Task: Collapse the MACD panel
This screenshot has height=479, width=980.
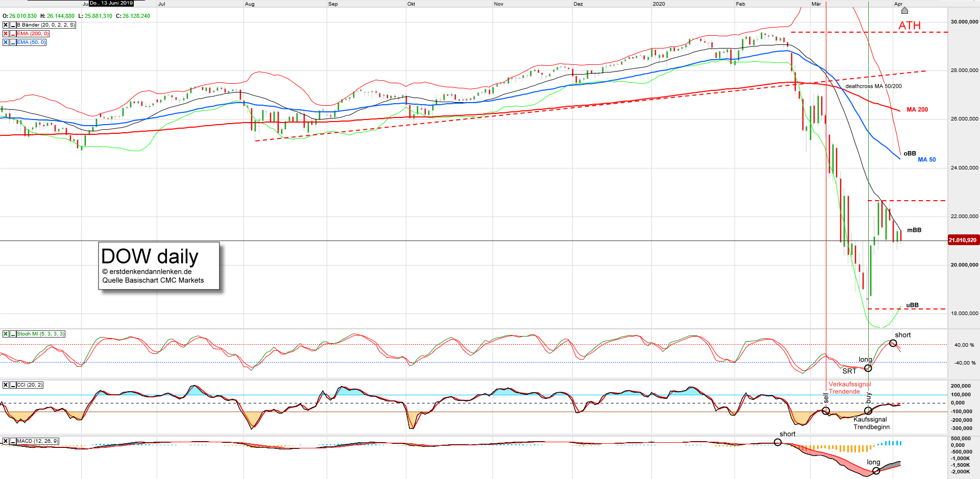Action: tap(13, 441)
